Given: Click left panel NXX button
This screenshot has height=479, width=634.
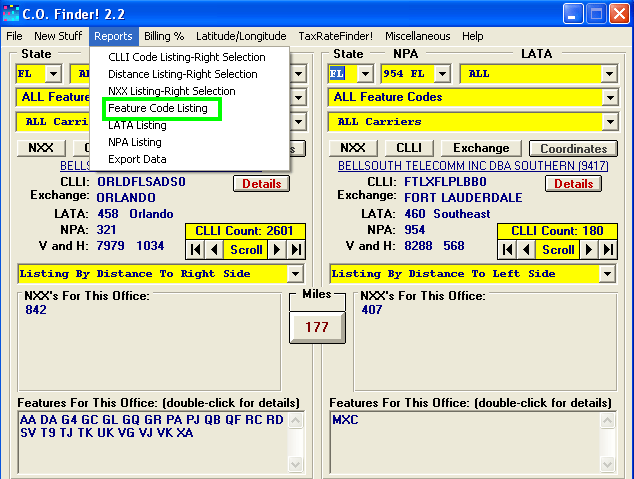Looking at the screenshot, I should (41, 148).
